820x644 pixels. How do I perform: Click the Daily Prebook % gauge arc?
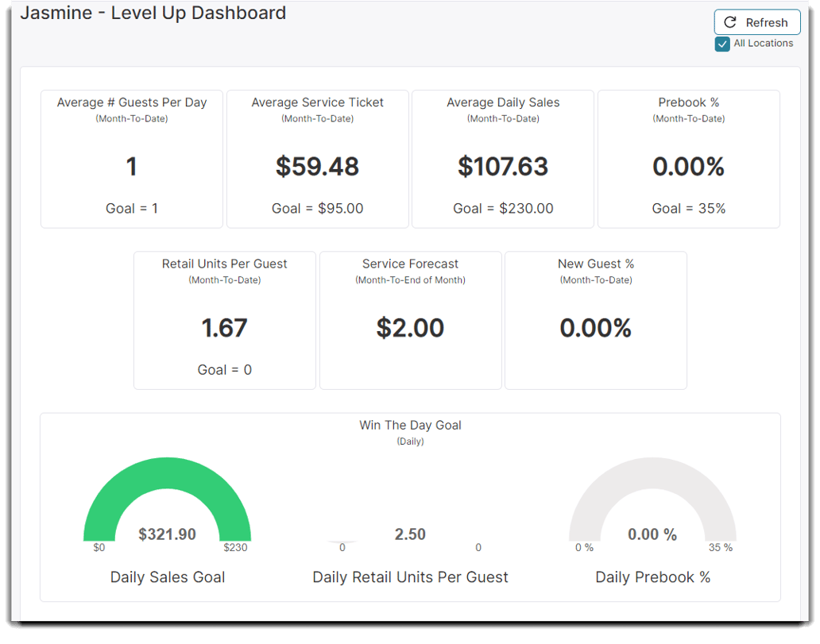[x=652, y=476]
